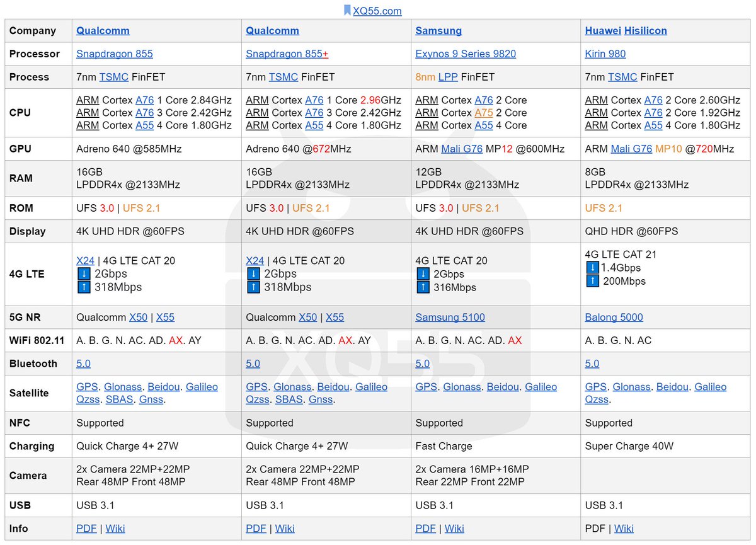
Task: Click the X24 link under Snapdragon 855+
Action: 255,260
